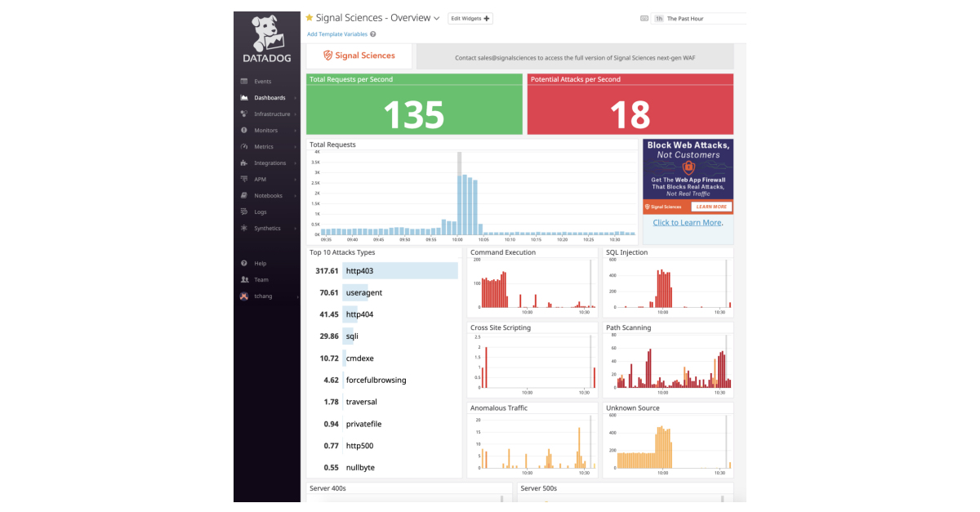Select the forcefulbrowsing attack type row
Image resolution: width=980 pixels, height=512 pixels.
(382, 380)
